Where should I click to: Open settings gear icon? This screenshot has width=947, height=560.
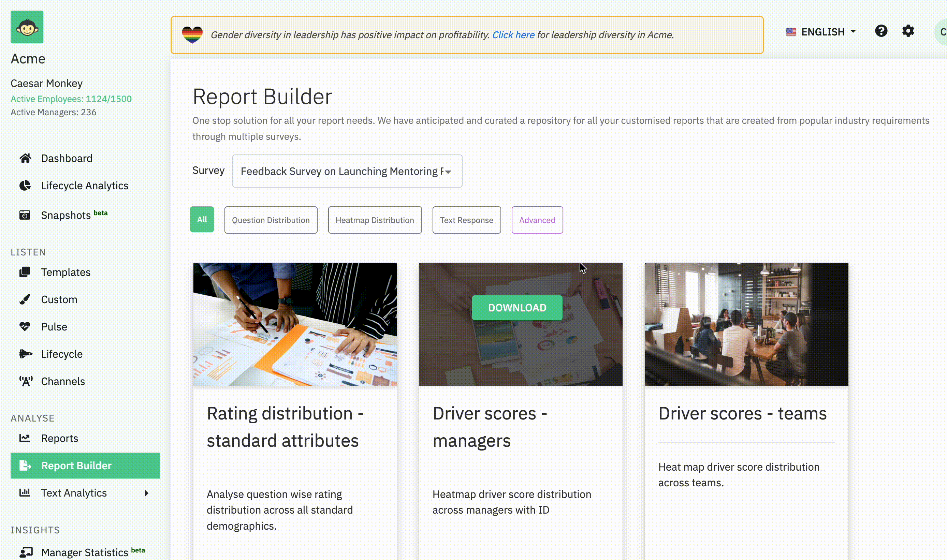(x=908, y=31)
